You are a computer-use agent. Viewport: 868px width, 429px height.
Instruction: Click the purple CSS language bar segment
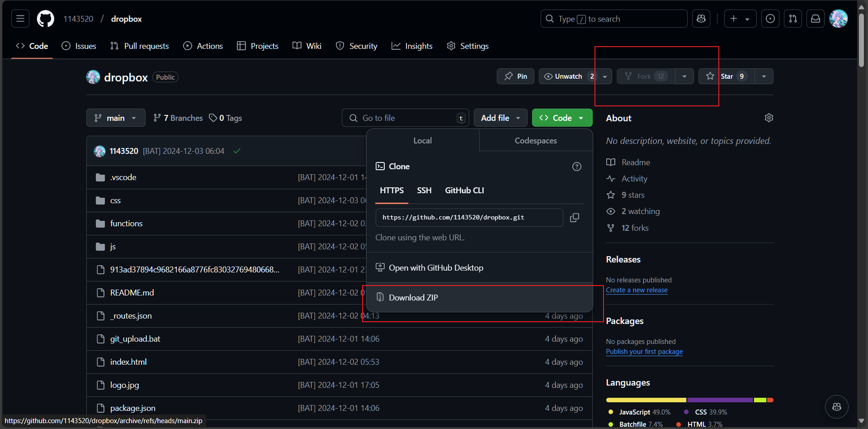(x=720, y=400)
